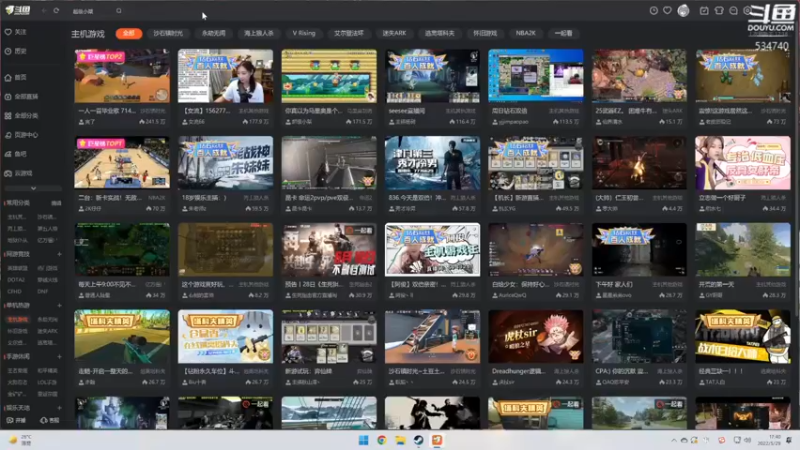
Task: Open the shirt-shaped skin icon
Action: pos(719,11)
